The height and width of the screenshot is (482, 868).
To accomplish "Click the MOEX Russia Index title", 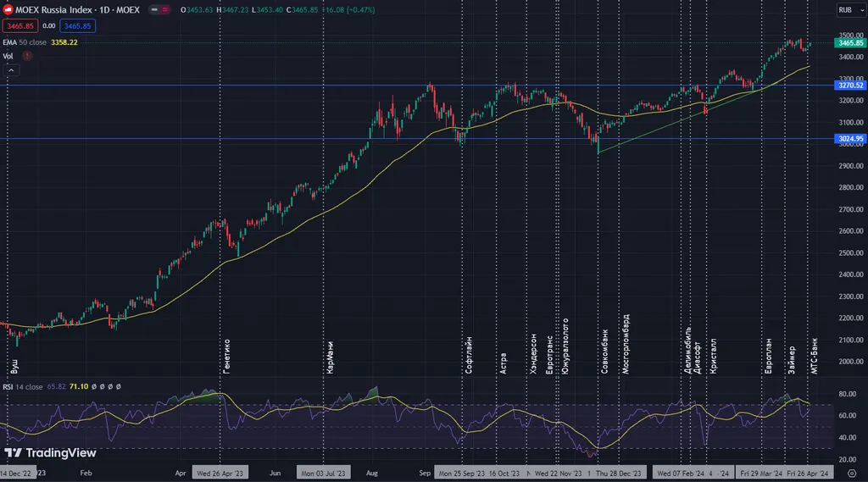I will point(77,10).
